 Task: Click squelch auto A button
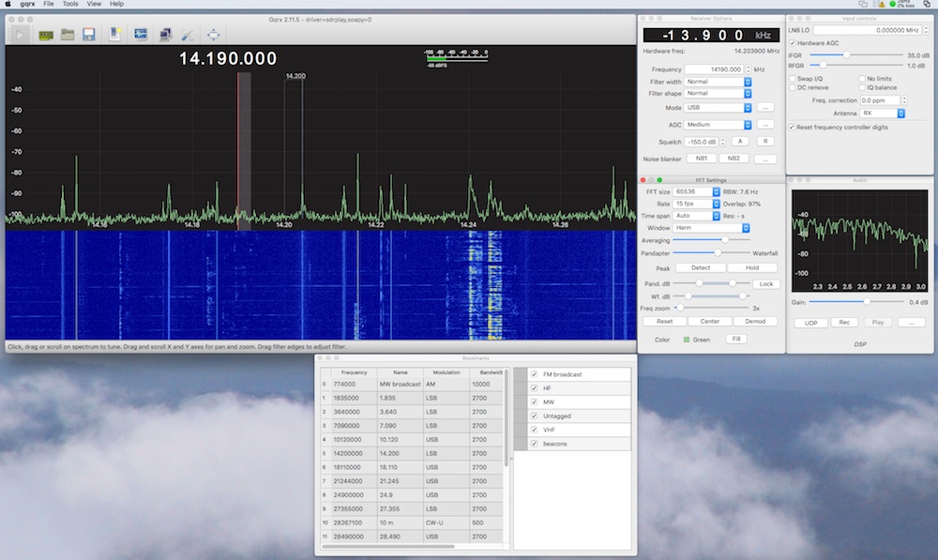click(x=740, y=142)
